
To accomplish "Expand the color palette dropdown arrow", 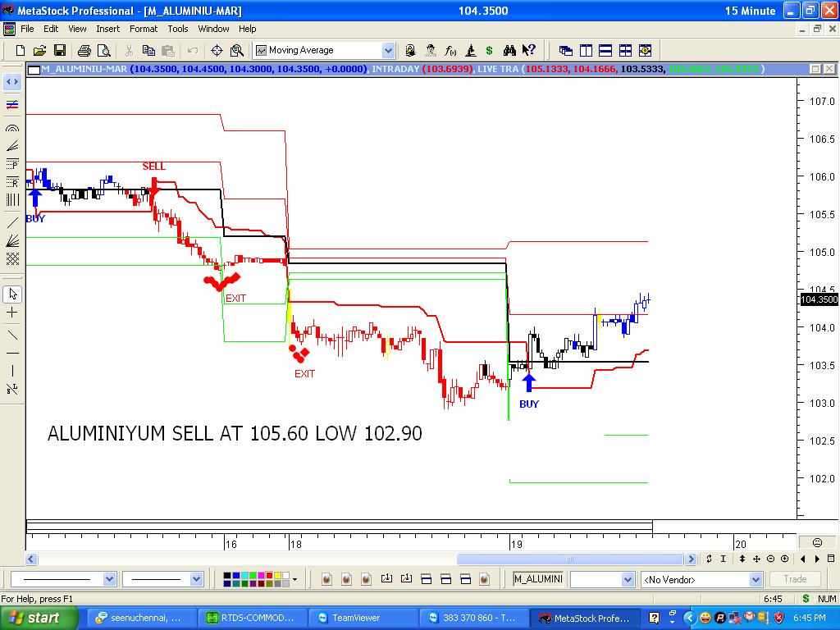I will 294,578.
